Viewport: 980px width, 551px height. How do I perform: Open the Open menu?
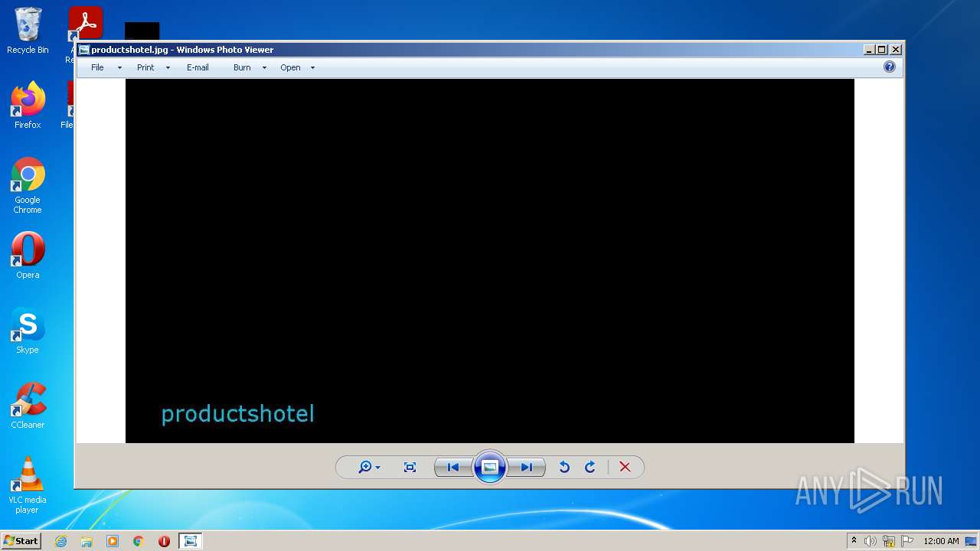[290, 67]
